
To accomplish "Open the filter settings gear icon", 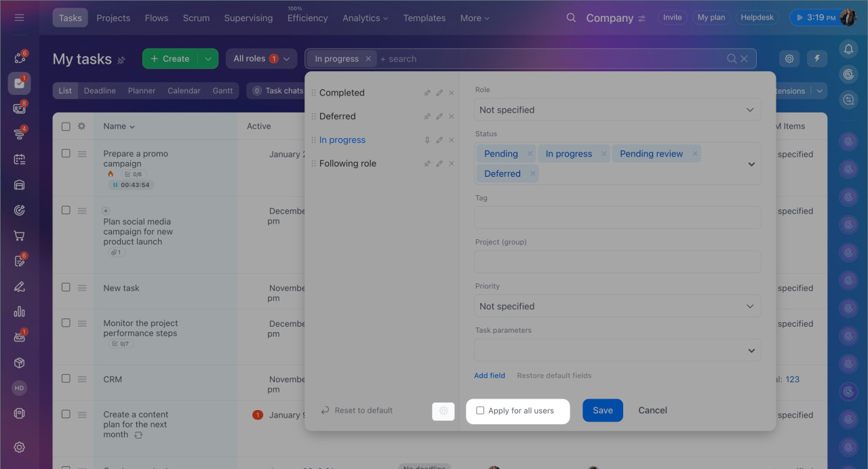I will tap(443, 411).
